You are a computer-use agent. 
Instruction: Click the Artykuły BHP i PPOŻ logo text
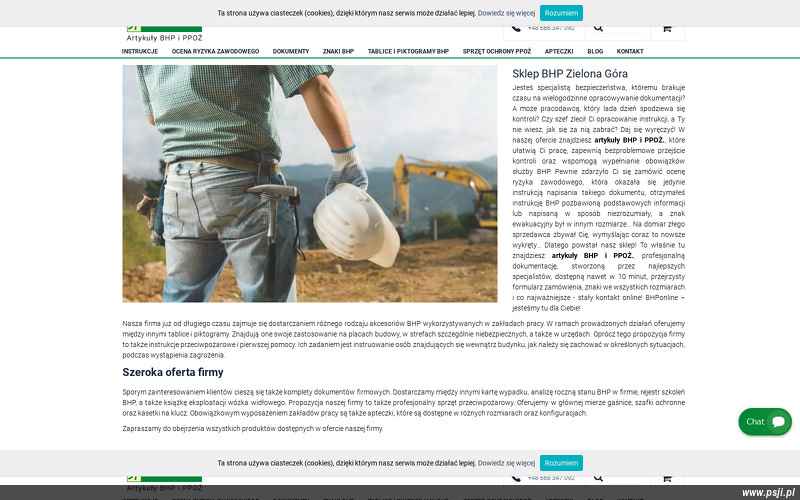(164, 38)
